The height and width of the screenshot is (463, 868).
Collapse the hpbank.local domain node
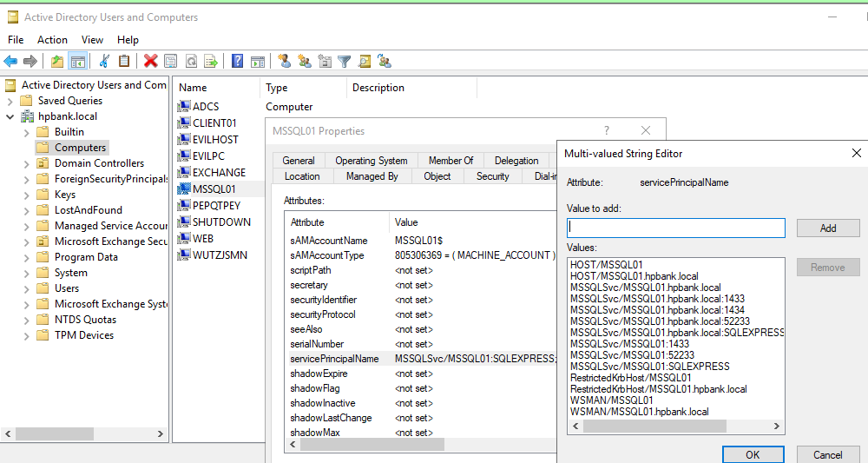(x=10, y=116)
